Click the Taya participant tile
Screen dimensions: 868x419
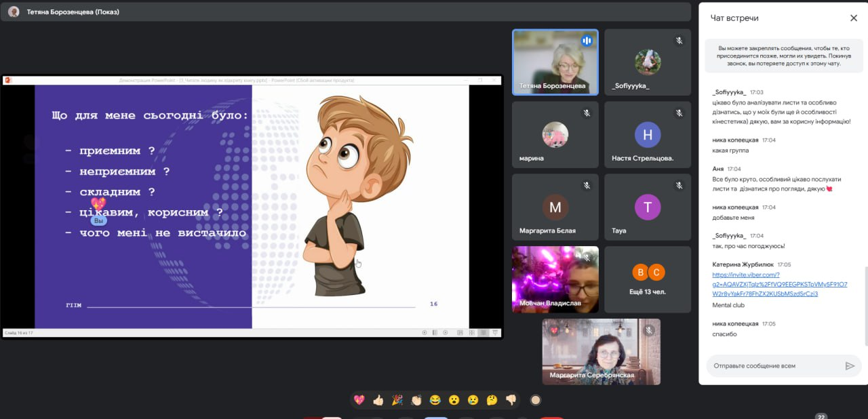647,207
